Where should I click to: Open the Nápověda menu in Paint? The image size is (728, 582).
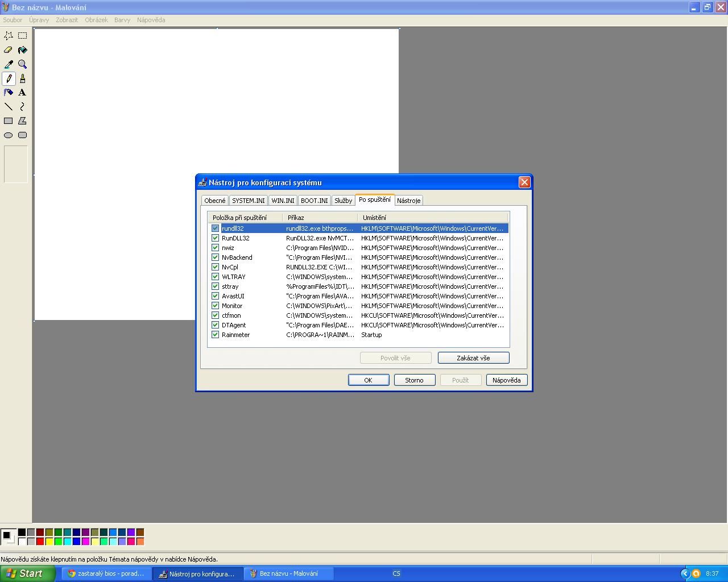(151, 20)
